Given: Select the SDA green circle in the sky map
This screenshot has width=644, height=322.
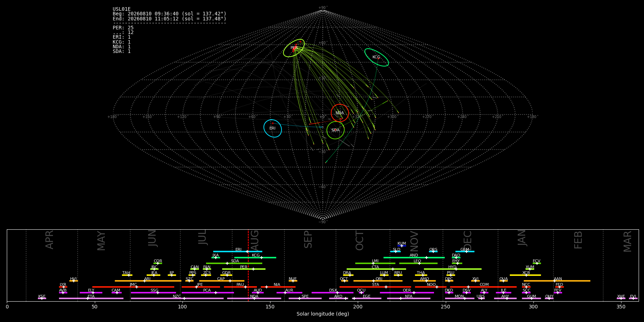Looking at the screenshot, I should 336,130.
